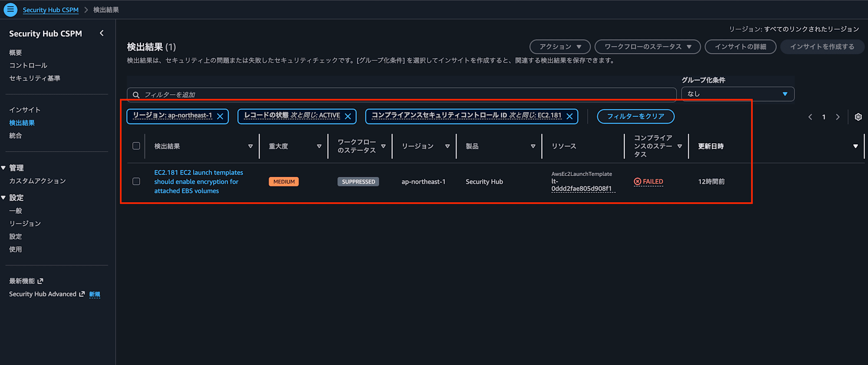Image resolution: width=868 pixels, height=365 pixels.
Task: Remove the EC2.181 control ID filter
Action: 569,116
